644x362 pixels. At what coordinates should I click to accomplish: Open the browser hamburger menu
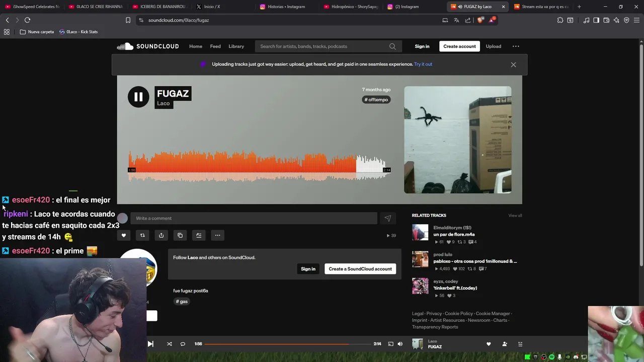coord(636,20)
